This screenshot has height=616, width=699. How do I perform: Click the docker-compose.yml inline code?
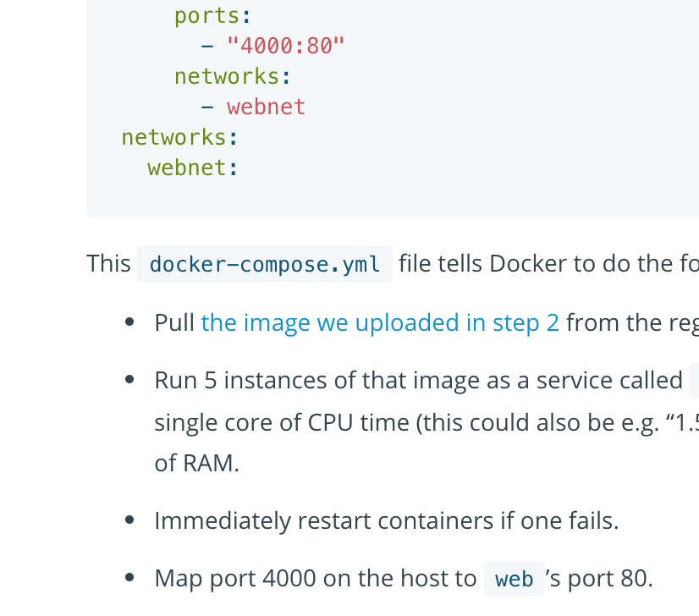(265, 264)
